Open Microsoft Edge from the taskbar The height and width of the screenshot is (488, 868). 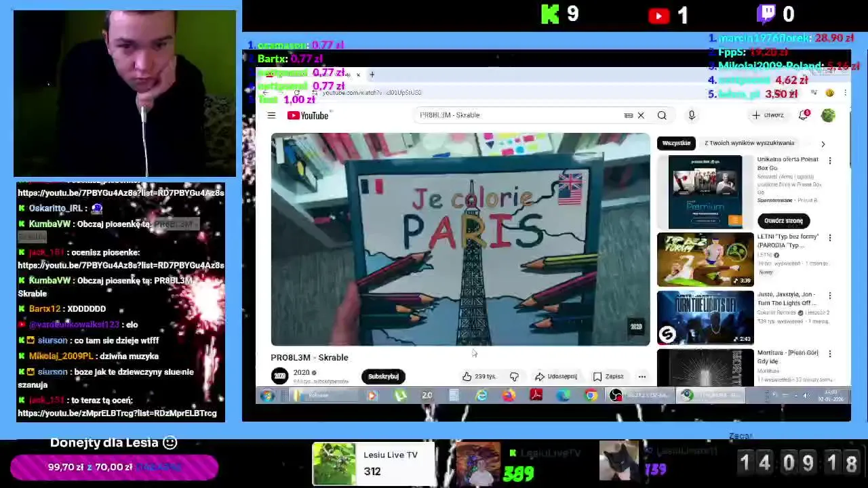coord(564,396)
